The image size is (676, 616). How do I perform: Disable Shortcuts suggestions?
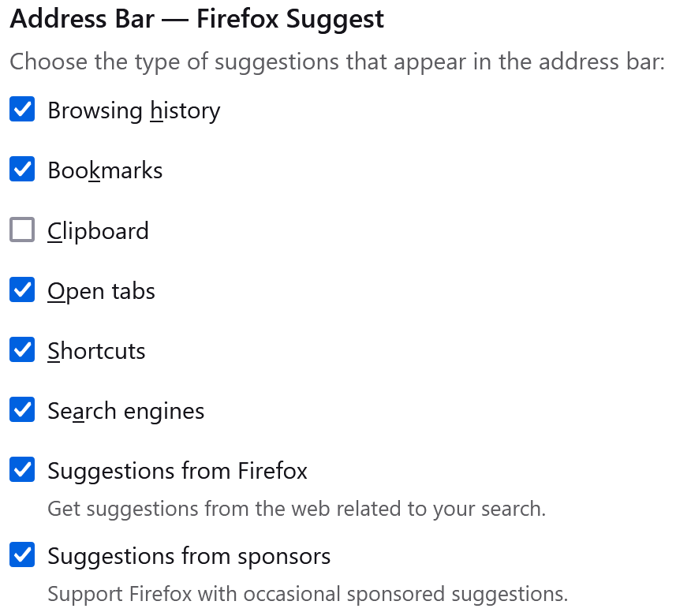click(x=22, y=350)
